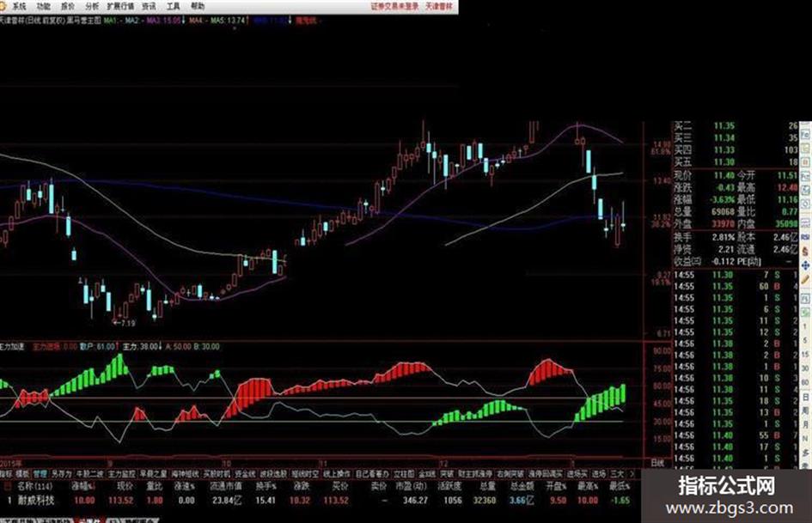This screenshot has width=812, height=523.
Task: Select the pencil drawing tool icon
Action: tap(805, 280)
